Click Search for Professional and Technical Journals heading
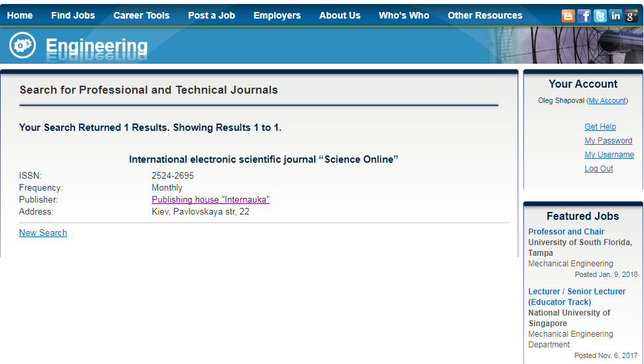644x364 pixels. tap(149, 90)
